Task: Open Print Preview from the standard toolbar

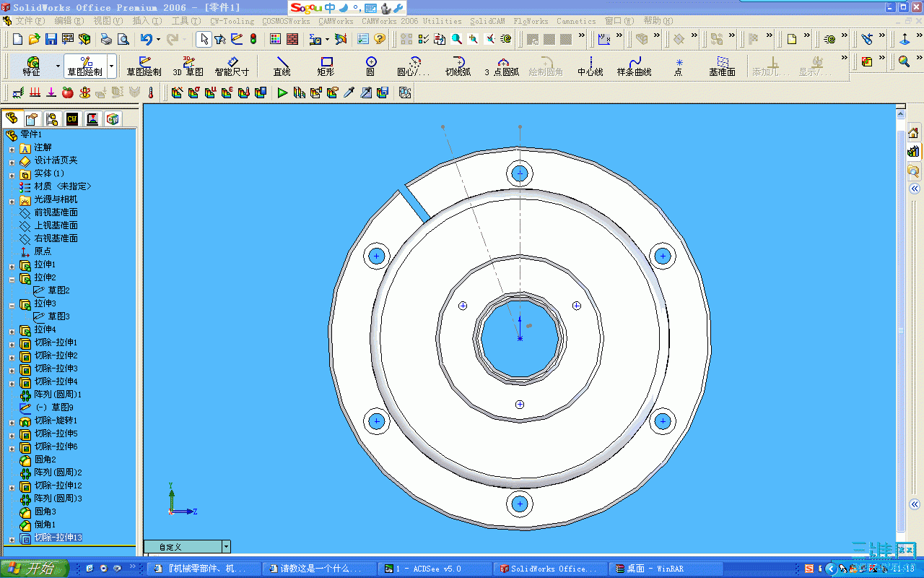Action: click(x=123, y=39)
